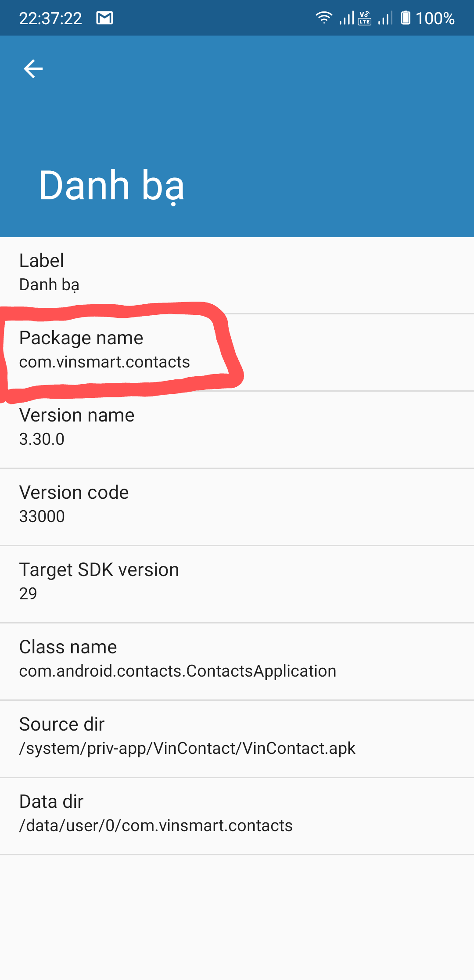Tap the Gmail notification icon in status bar
Screen dimensions: 474x980
tap(105, 18)
